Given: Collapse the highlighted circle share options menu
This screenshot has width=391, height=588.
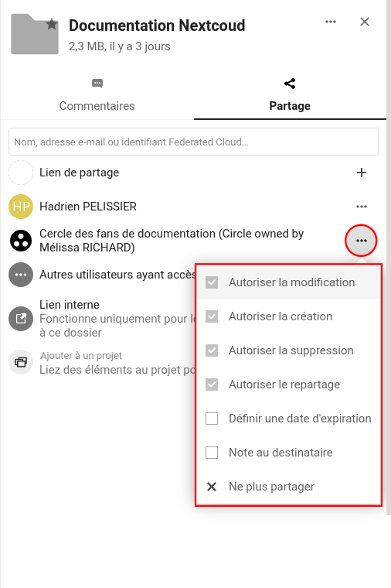Looking at the screenshot, I should pos(362,241).
